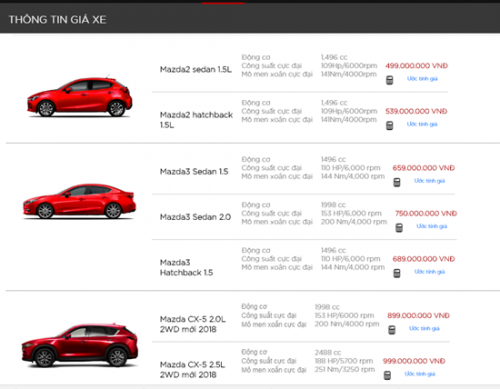The height and width of the screenshot is (389, 500).
Task: Click calculator icon for Mazda3 Hatchback 1.5
Action: pos(397,273)
